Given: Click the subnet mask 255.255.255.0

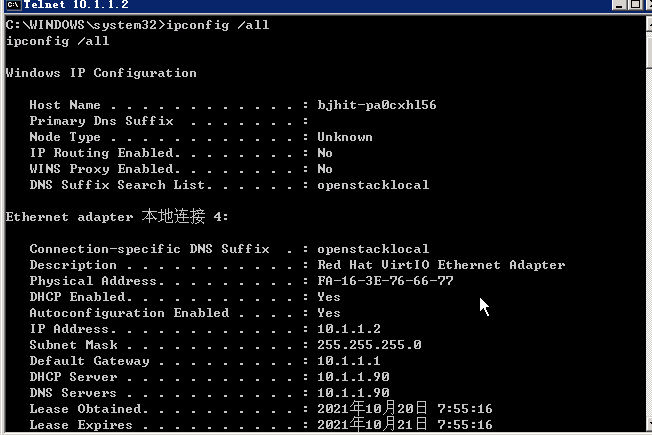Looking at the screenshot, I should pyautogui.click(x=369, y=345).
